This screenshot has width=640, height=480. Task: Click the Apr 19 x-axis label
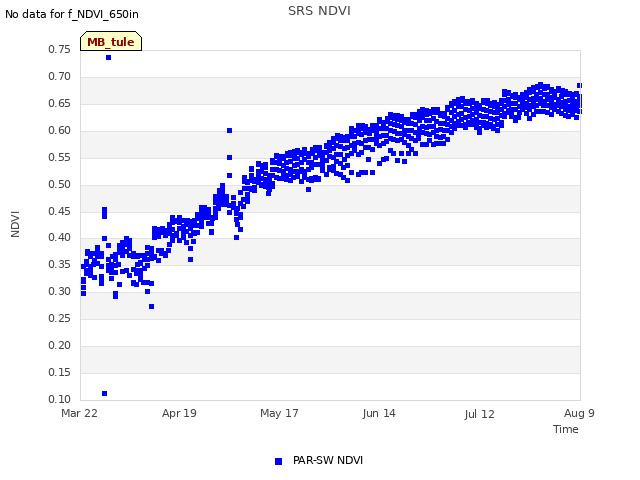[x=179, y=413]
